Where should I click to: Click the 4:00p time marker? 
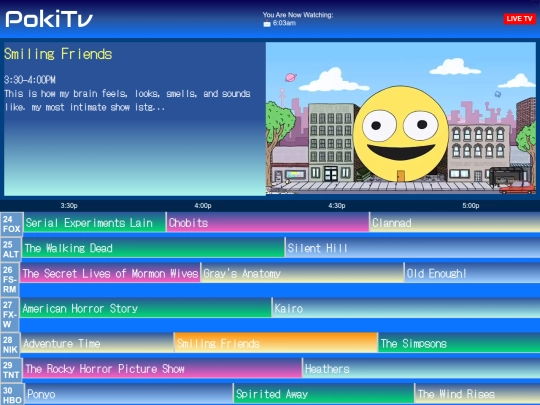(x=202, y=206)
